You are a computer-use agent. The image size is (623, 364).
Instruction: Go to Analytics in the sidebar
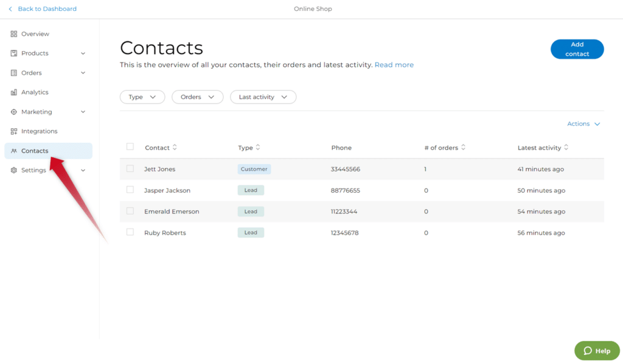[x=35, y=92]
